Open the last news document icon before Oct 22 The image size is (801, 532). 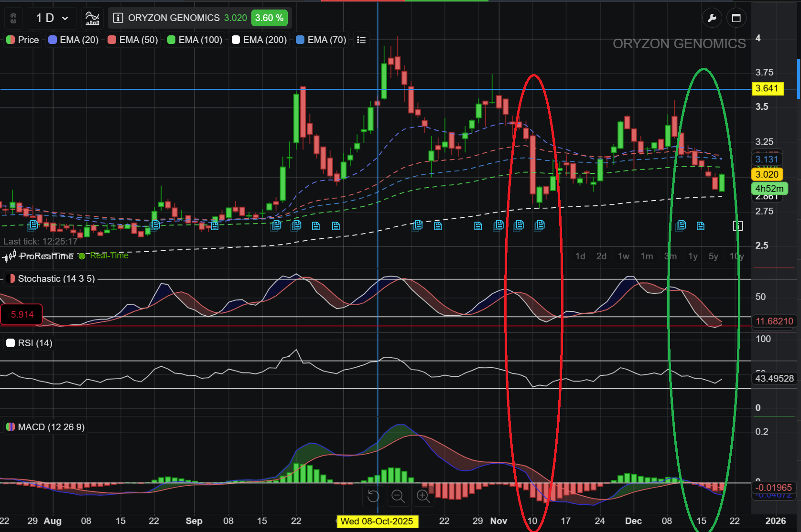[x=438, y=226]
